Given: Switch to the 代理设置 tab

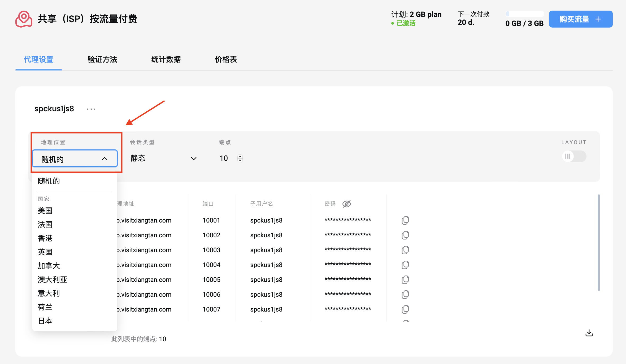Looking at the screenshot, I should [x=39, y=59].
